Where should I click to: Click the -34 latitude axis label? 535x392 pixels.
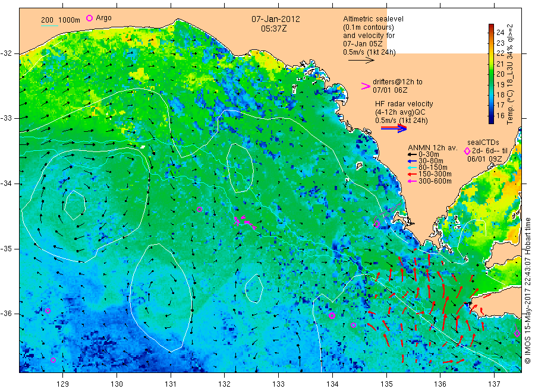tap(6, 184)
